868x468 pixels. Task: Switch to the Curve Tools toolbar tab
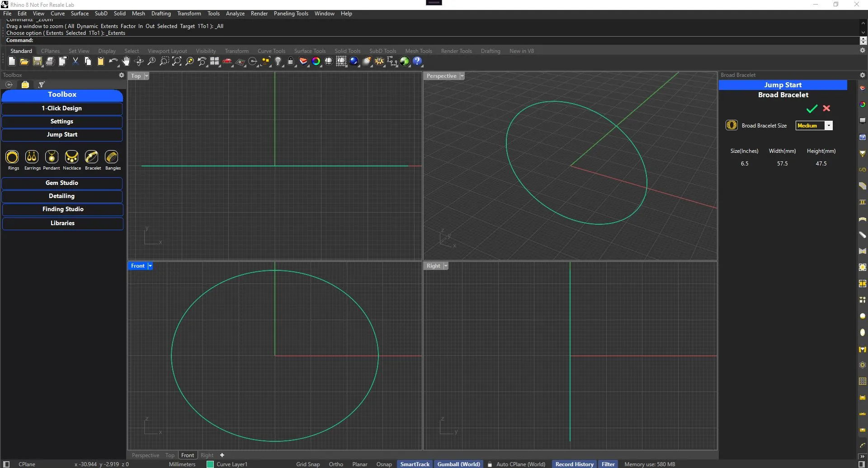271,51
